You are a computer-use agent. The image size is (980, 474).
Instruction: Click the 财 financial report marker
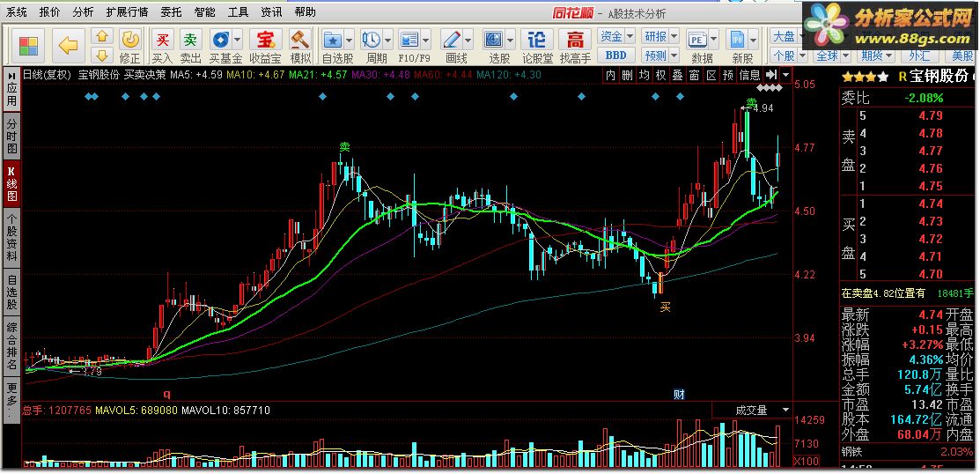coord(679,394)
